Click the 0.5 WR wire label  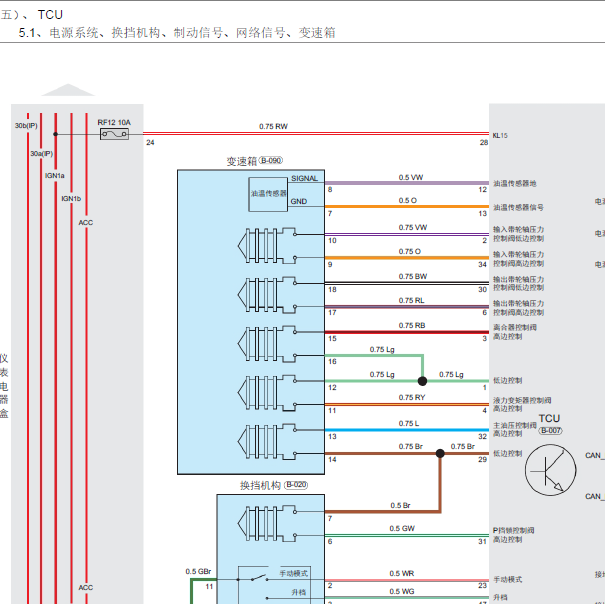coord(402,574)
